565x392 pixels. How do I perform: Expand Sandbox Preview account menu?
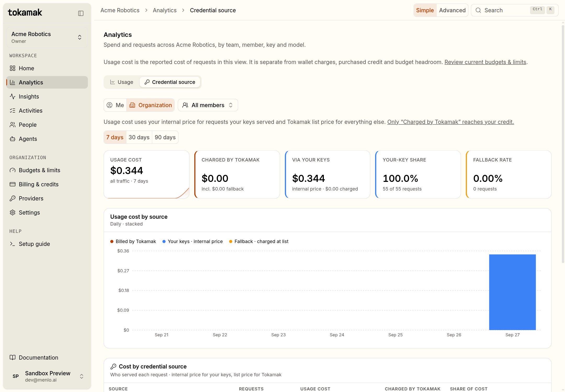point(47,376)
